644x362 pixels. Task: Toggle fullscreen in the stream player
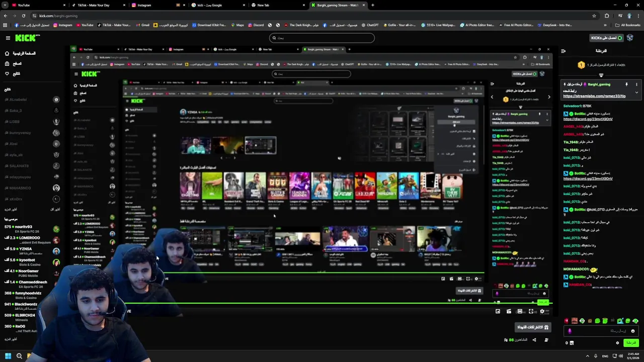click(531, 311)
